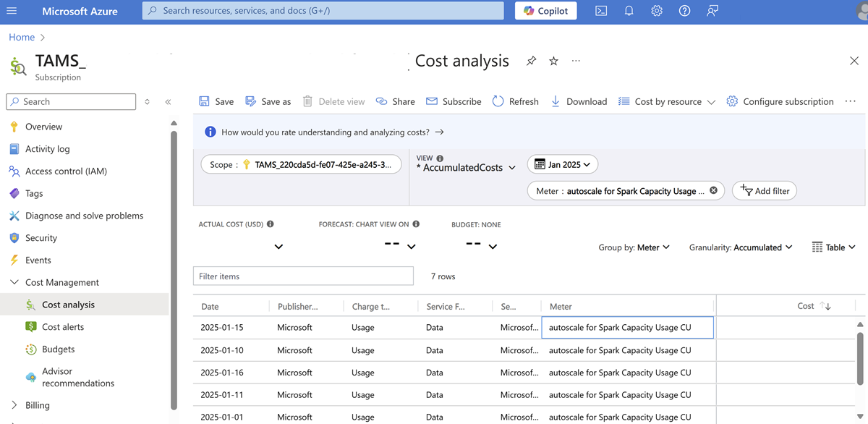The image size is (868, 424).
Task: Click the top search bar
Action: [323, 11]
